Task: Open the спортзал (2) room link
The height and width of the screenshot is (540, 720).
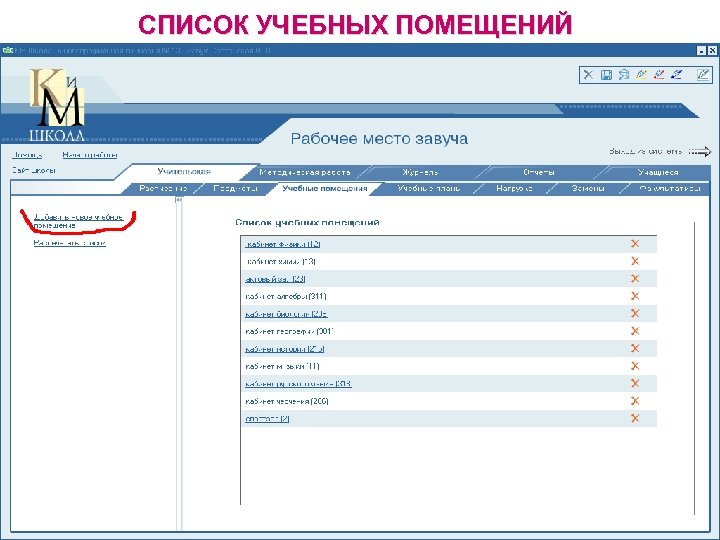Action: pos(267,419)
